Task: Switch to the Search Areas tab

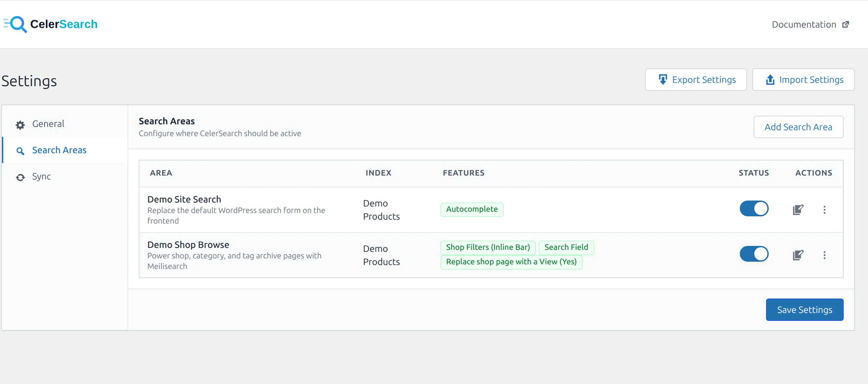Action: coord(65,150)
